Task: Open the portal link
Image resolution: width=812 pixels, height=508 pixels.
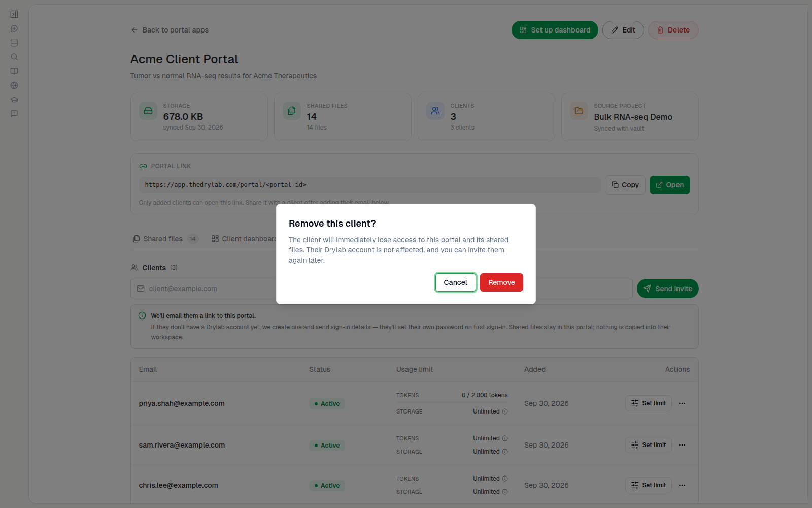Action: click(670, 185)
